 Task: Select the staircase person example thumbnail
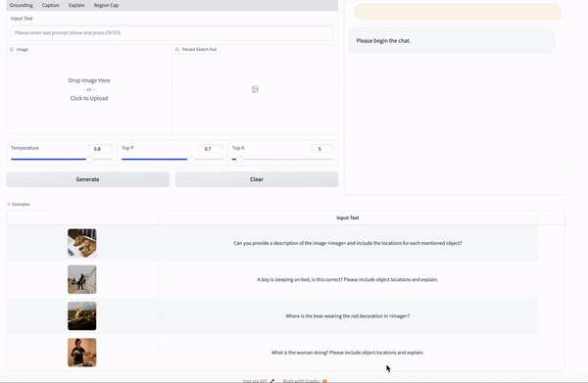[x=81, y=279]
